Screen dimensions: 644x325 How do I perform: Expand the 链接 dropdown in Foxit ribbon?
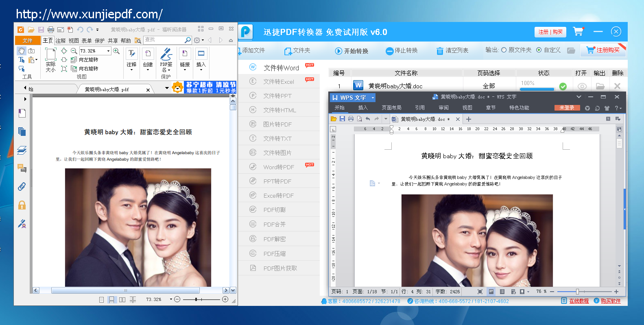point(185,70)
